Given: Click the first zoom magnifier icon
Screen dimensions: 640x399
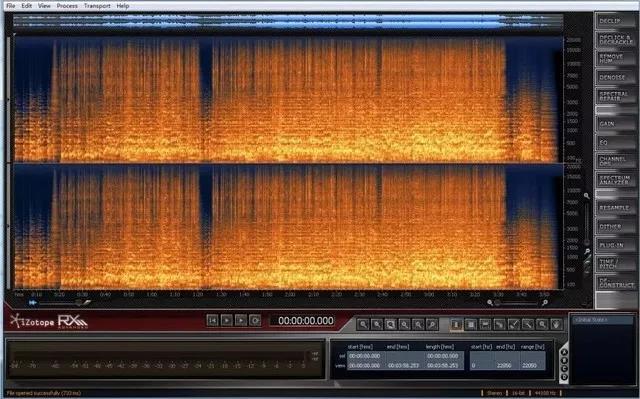Looking at the screenshot, I should pos(363,324).
